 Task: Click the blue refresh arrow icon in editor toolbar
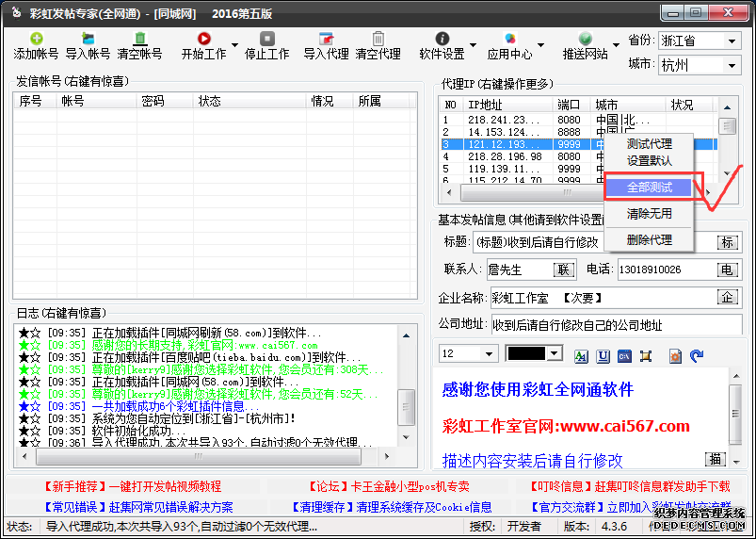(x=697, y=356)
